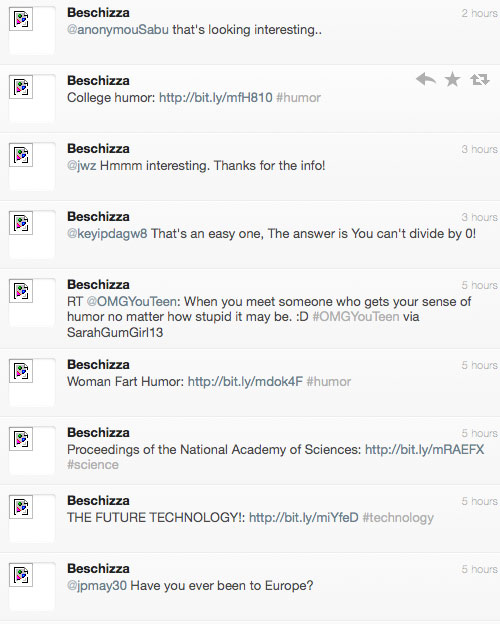500x624 pixels.
Task: Favorite the College humor tweet with star
Action: tap(453, 80)
